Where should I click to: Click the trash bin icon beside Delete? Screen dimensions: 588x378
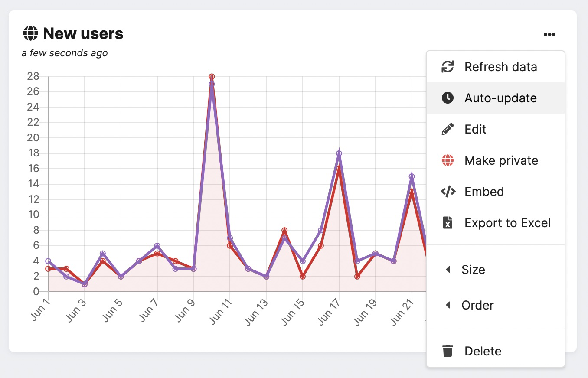[447, 351]
